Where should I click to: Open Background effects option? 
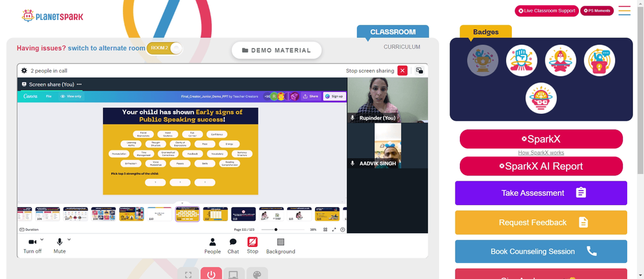coord(281,246)
